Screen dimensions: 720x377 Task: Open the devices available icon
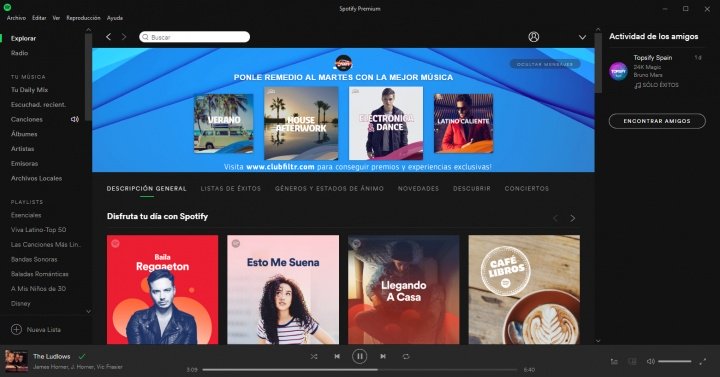(632, 362)
